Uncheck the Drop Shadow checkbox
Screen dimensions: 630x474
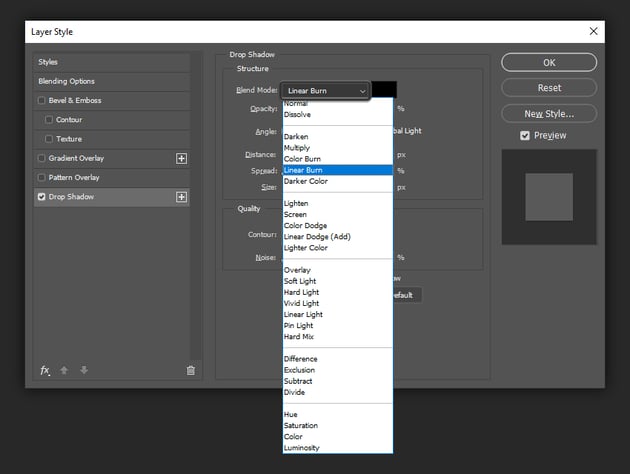click(x=41, y=197)
